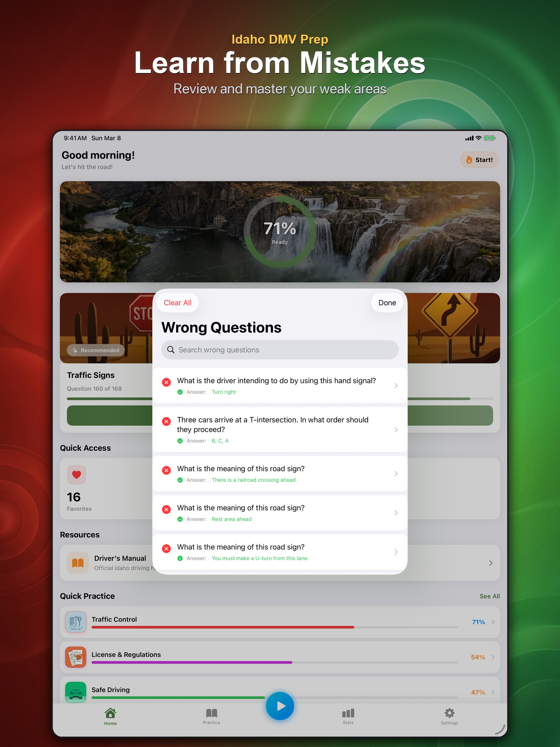560x747 pixels.
Task: Open the railroad crossing question row
Action: [280, 474]
